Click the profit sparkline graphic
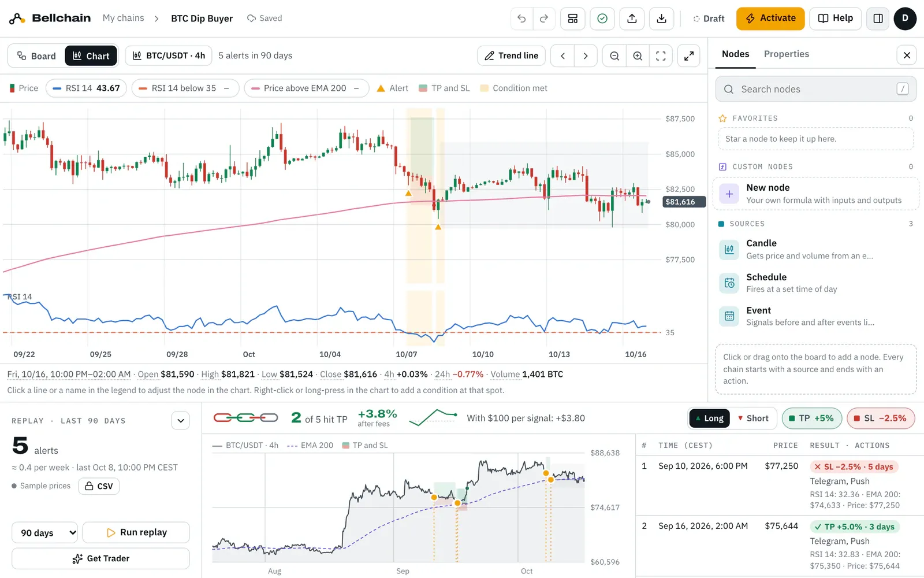The image size is (924, 578). (433, 417)
